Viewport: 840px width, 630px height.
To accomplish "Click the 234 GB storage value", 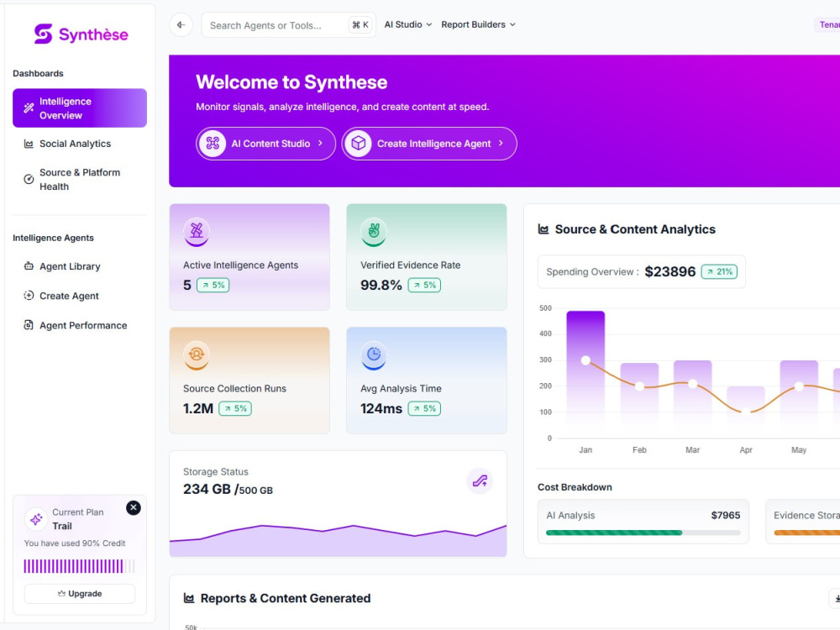I will pyautogui.click(x=207, y=489).
